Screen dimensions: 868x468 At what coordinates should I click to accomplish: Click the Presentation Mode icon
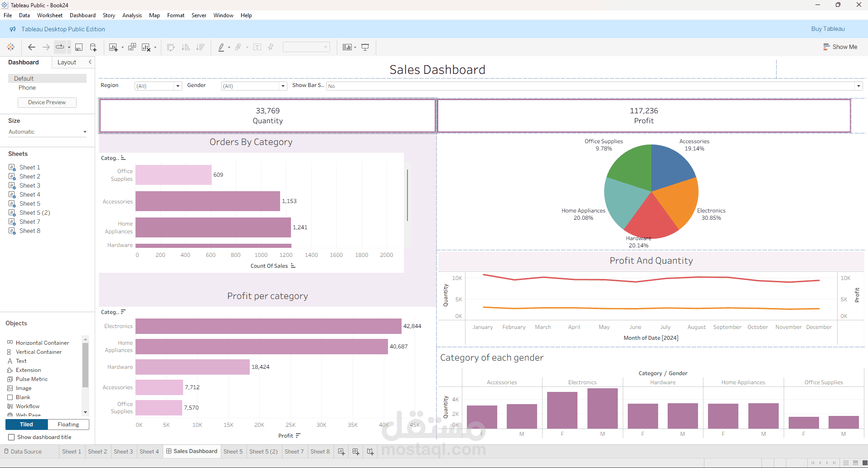365,47
